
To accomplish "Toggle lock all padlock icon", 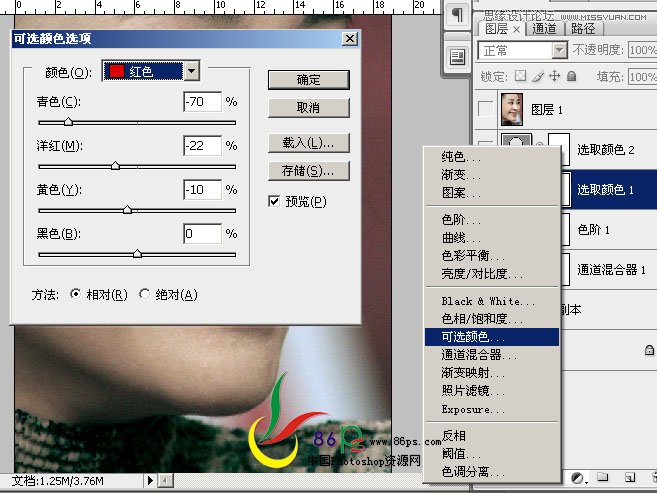I will [x=571, y=76].
